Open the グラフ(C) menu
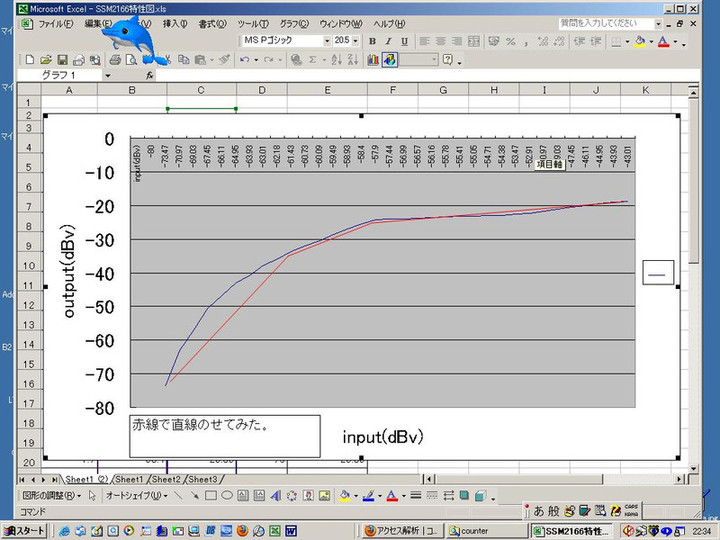Screen dimensions: 720x540 tap(293, 23)
